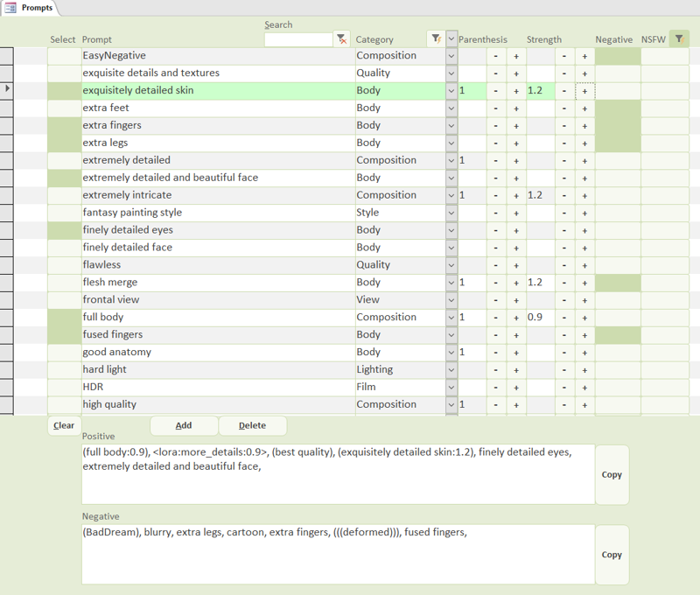700x595 pixels.
Task: Decrease strength for extremely intricate row
Action: click(564, 195)
